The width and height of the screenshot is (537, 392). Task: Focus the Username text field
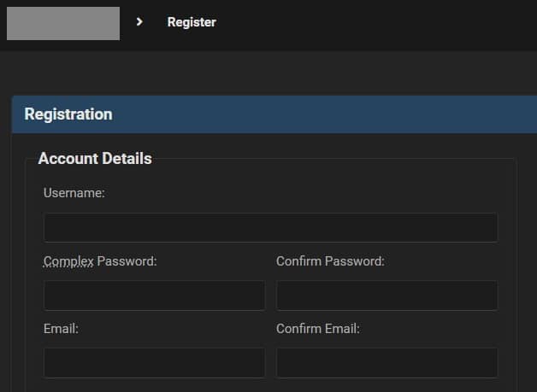270,227
